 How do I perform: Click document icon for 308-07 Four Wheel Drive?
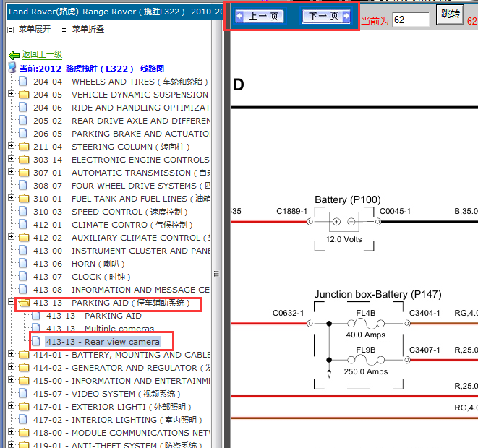(x=23, y=185)
